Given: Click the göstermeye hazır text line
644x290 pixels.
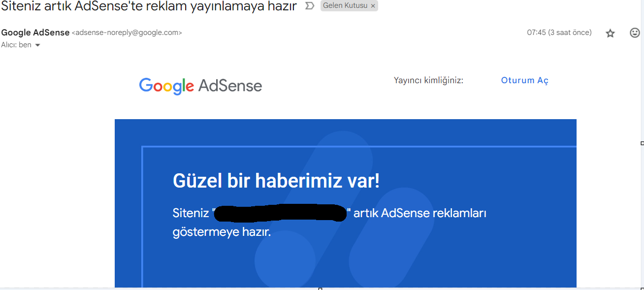Looking at the screenshot, I should point(222,232).
